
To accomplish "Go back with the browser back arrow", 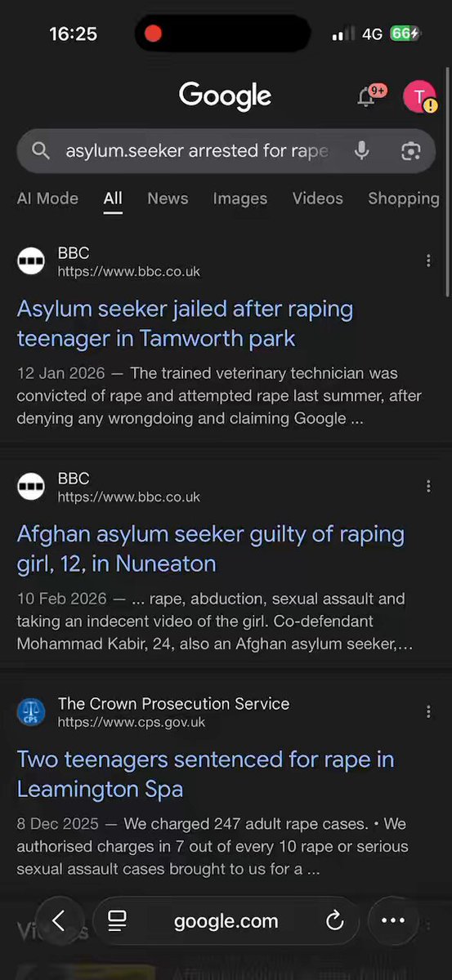I will (59, 920).
